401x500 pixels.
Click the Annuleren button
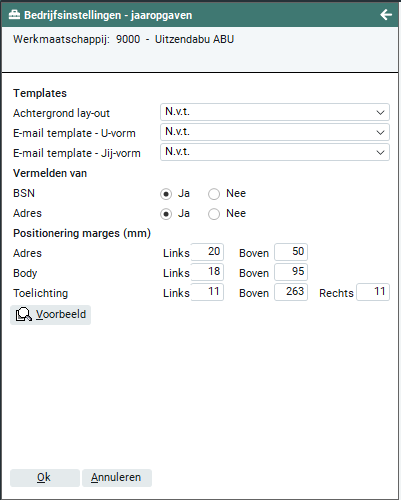coord(117,478)
